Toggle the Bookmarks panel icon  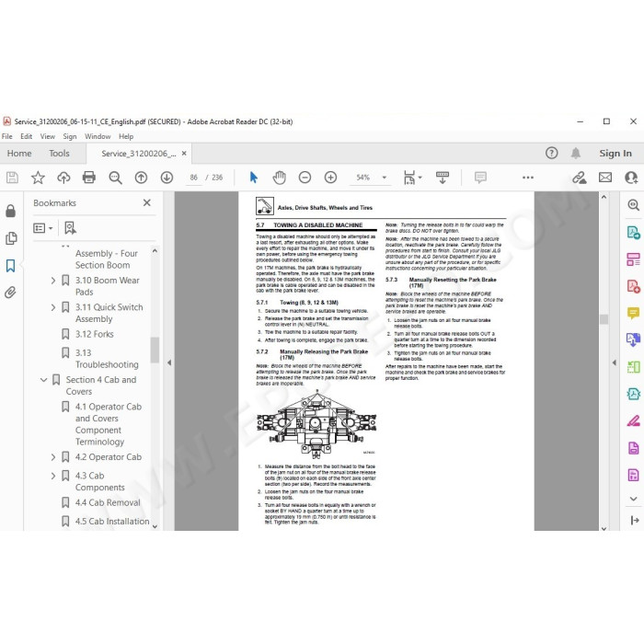point(11,265)
